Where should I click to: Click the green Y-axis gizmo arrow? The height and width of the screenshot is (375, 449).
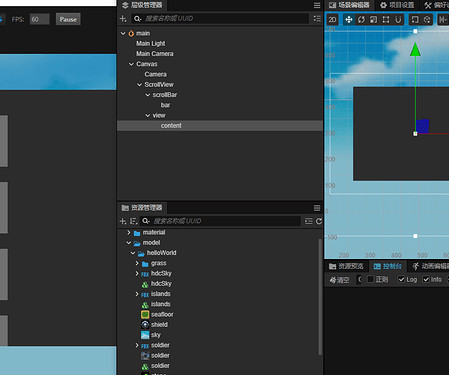point(415,49)
